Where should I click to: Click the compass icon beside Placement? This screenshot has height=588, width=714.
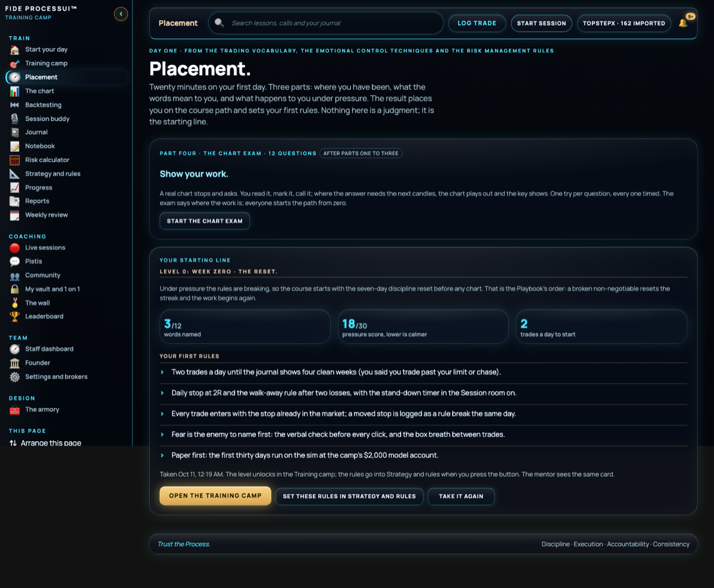(x=15, y=77)
